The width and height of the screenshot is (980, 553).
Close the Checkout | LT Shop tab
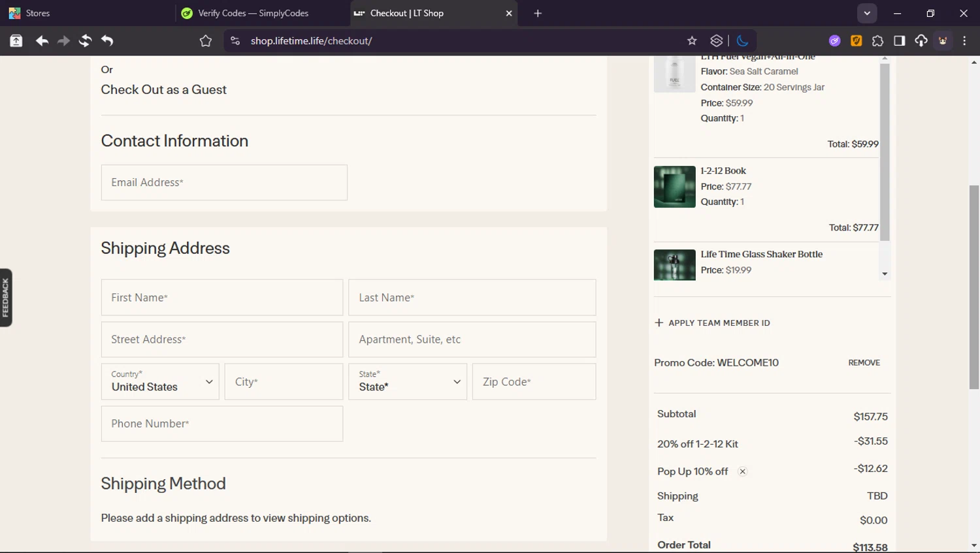509,13
